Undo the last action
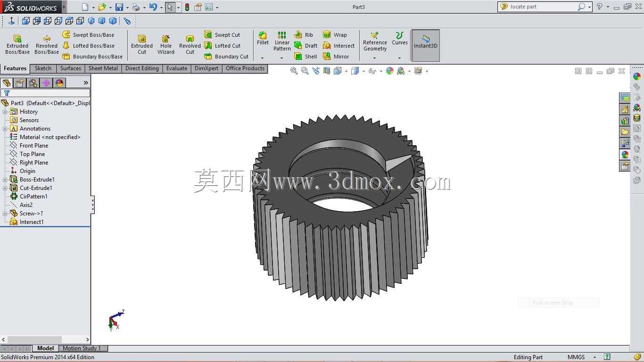Viewport: 644px width, 362px height. pyautogui.click(x=153, y=7)
